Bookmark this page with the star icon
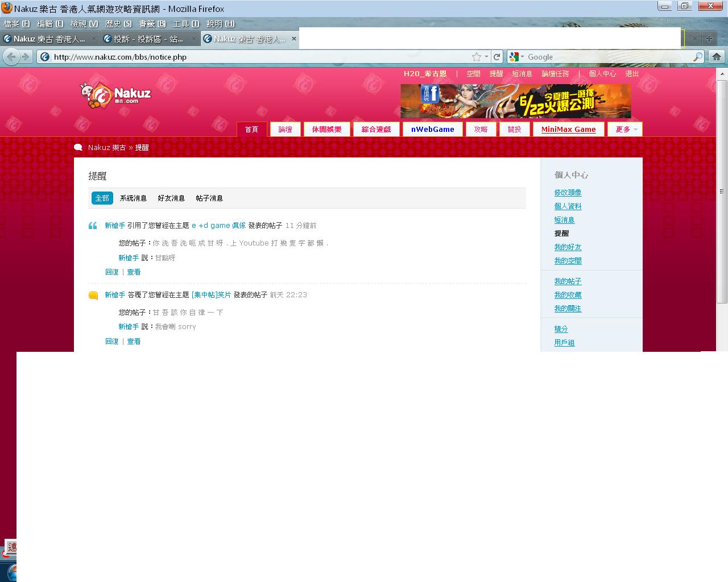 coord(477,57)
